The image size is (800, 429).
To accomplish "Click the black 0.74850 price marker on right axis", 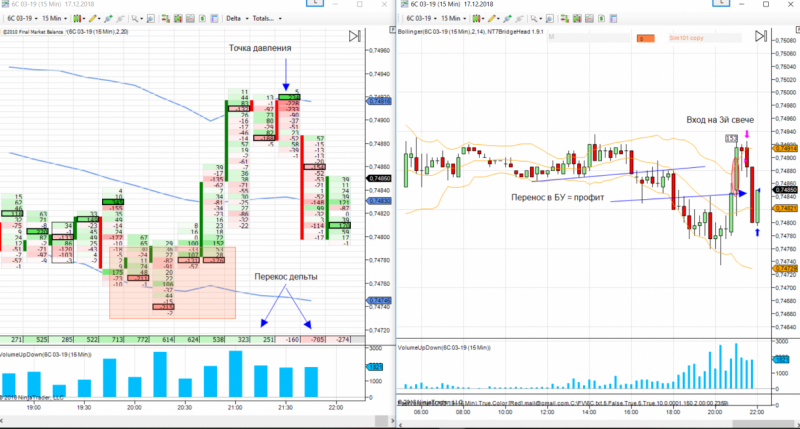I will (x=786, y=190).
